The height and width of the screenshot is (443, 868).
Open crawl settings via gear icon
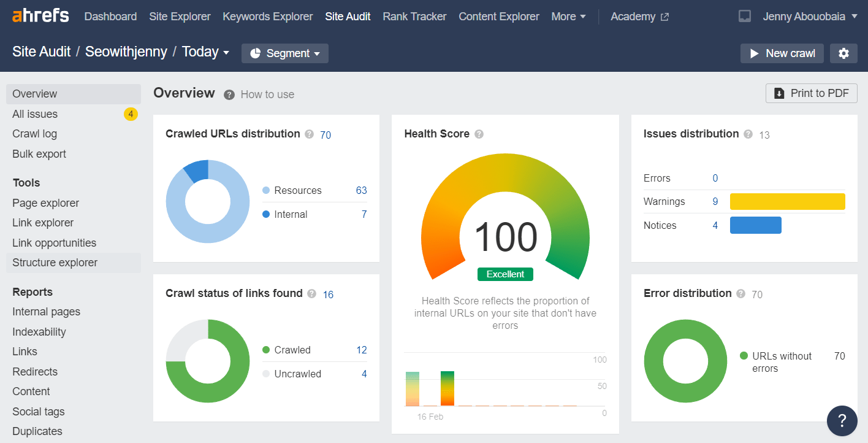(843, 53)
